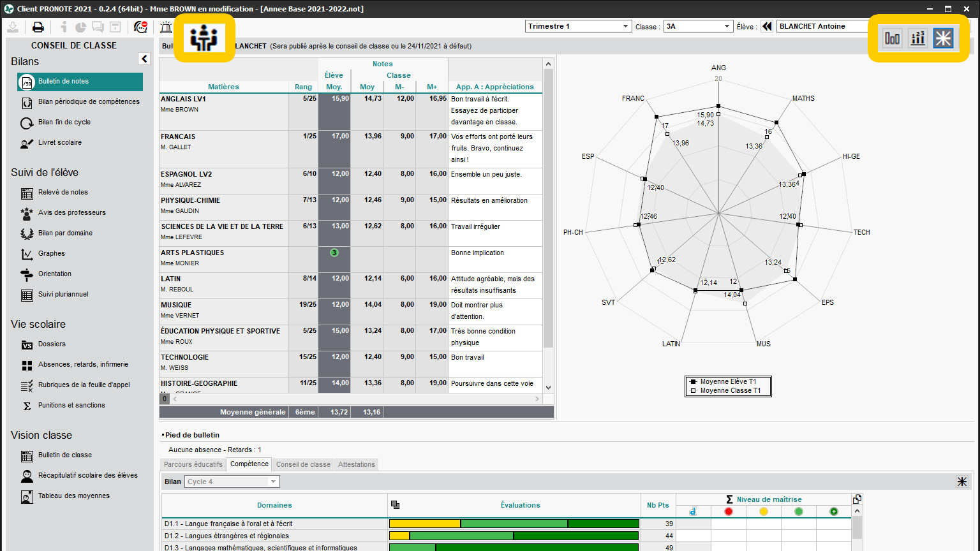Click the stacked squares icon beside Évaluations header
This screenshot has width=980, height=551.
pyautogui.click(x=396, y=505)
